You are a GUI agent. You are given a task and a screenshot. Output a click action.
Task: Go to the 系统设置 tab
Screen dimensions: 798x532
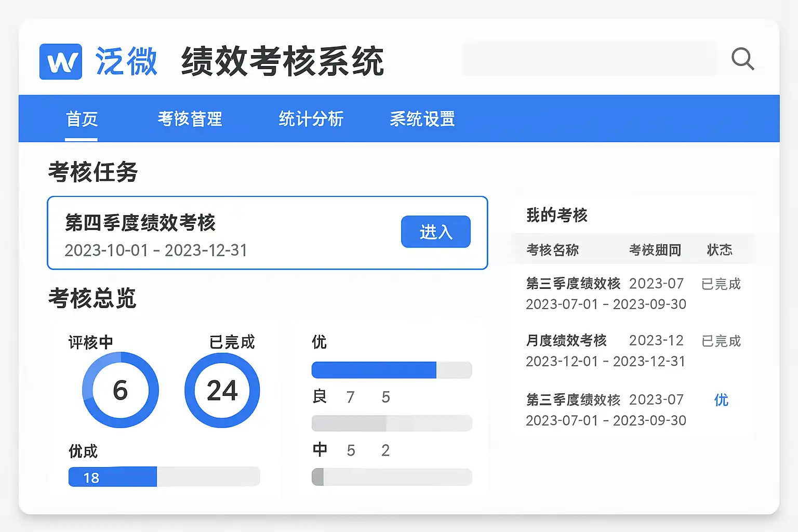click(x=422, y=119)
